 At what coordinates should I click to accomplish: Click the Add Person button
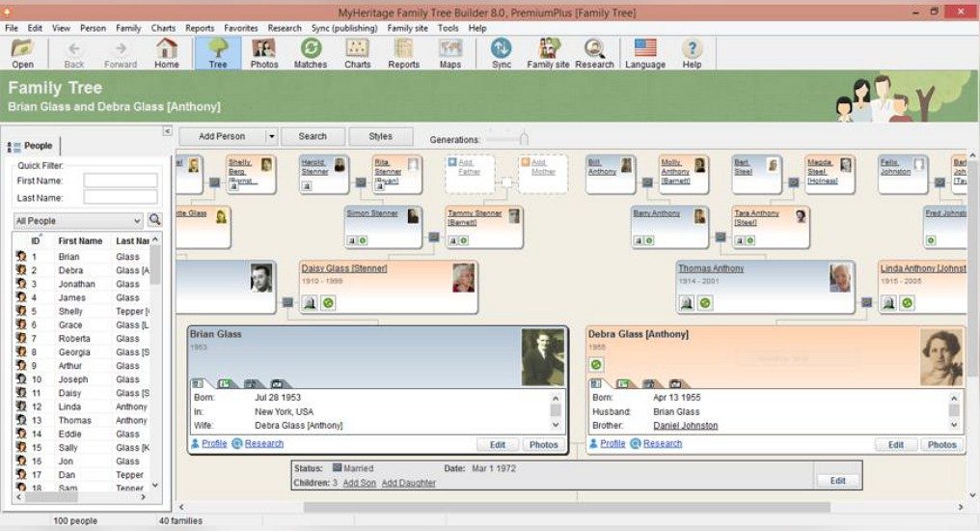pyautogui.click(x=222, y=136)
